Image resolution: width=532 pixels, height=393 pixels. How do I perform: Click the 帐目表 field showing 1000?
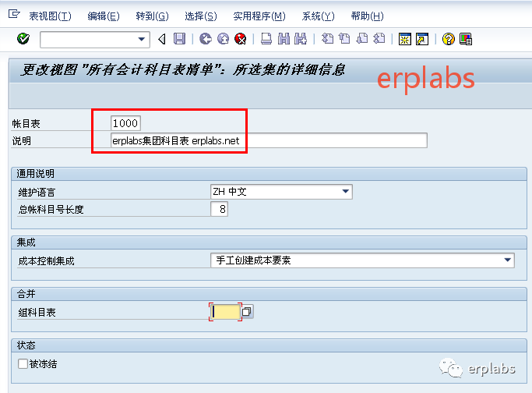125,123
